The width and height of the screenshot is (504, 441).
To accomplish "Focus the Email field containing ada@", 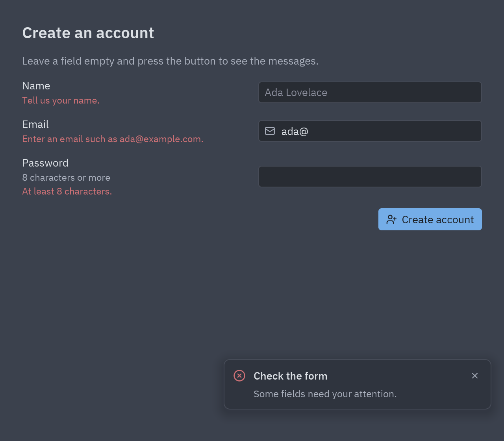I will pyautogui.click(x=370, y=131).
